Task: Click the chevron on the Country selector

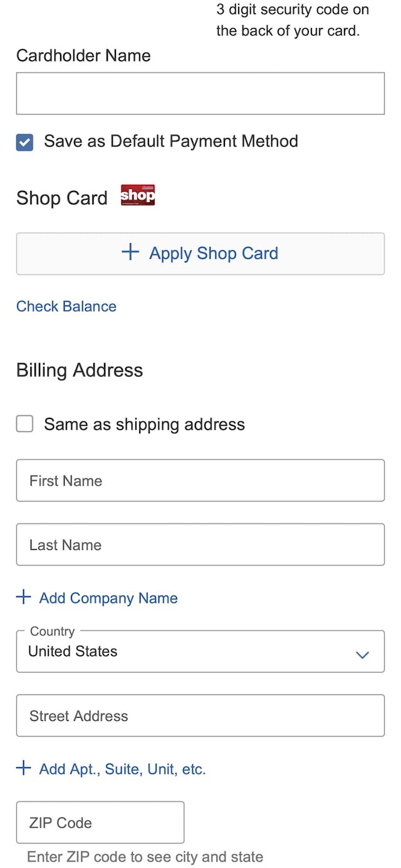Action: [x=362, y=654]
